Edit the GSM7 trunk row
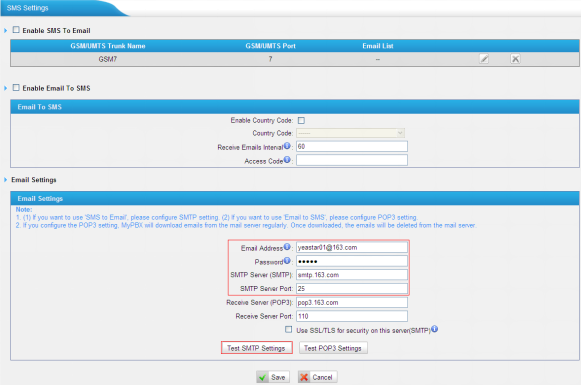Image resolution: width=581 pixels, height=385 pixels. point(484,59)
